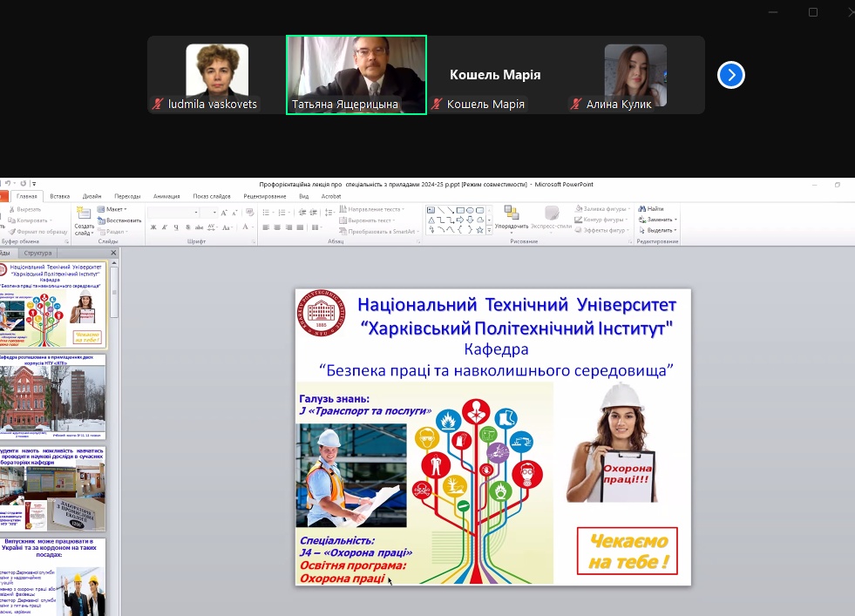Open the font size combo box

(x=209, y=213)
